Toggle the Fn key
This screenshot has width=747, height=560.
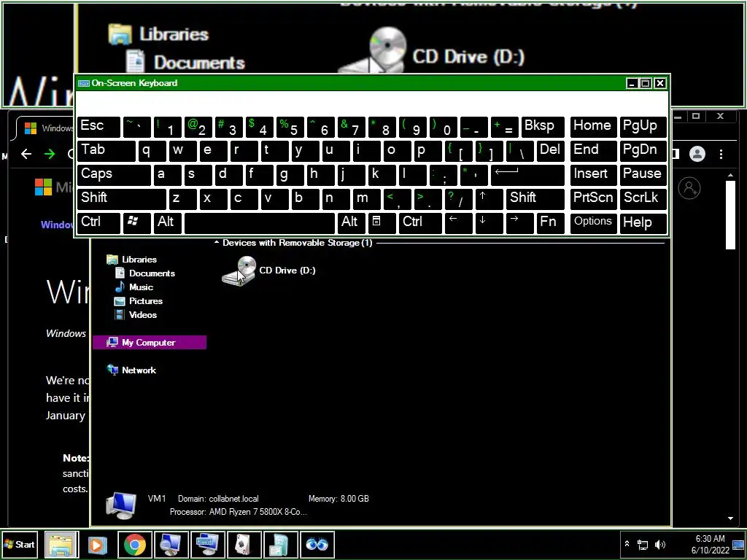(550, 223)
